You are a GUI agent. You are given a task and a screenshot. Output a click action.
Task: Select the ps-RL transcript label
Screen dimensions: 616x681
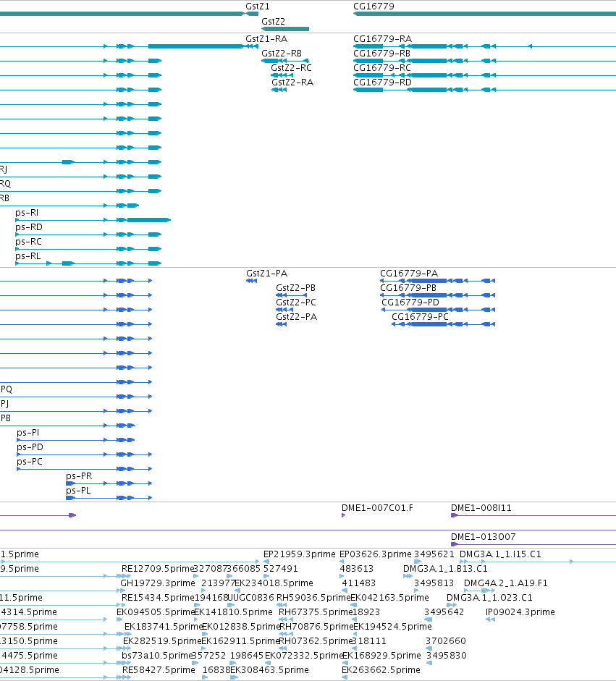point(28,255)
